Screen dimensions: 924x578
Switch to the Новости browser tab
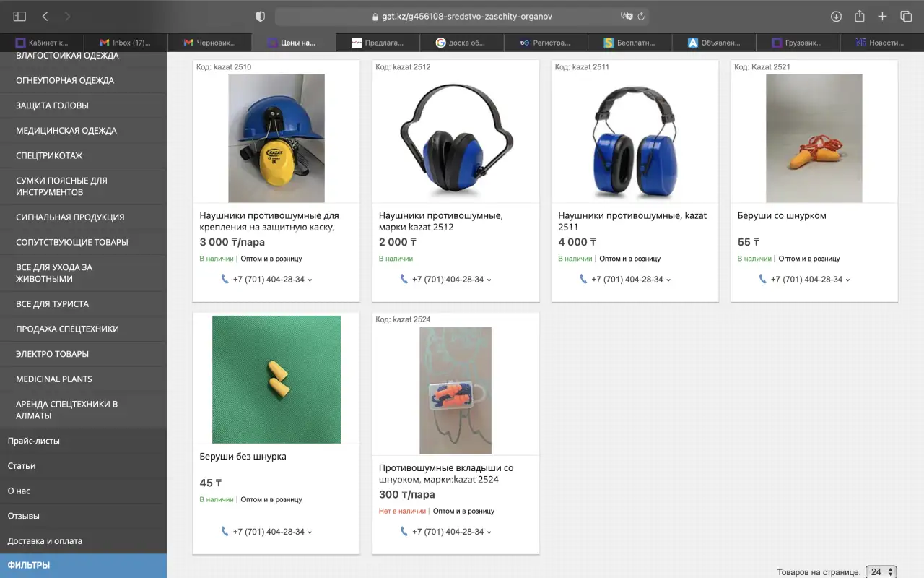coord(879,43)
